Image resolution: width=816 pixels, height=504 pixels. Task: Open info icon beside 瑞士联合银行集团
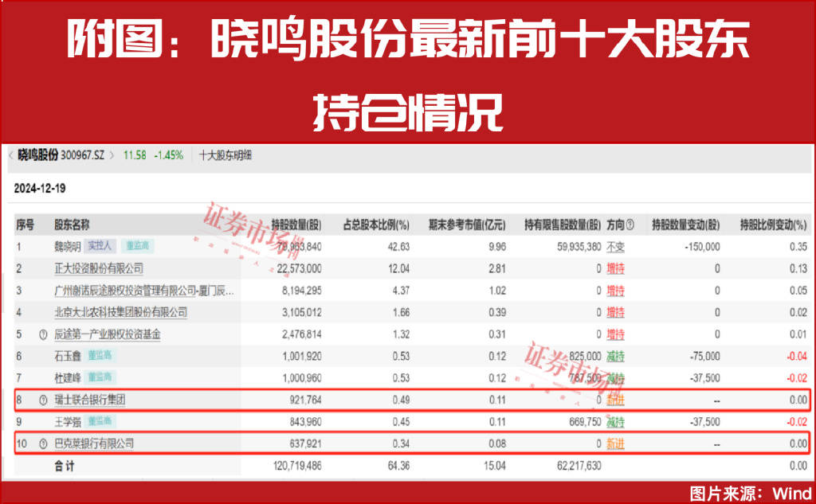click(x=43, y=400)
